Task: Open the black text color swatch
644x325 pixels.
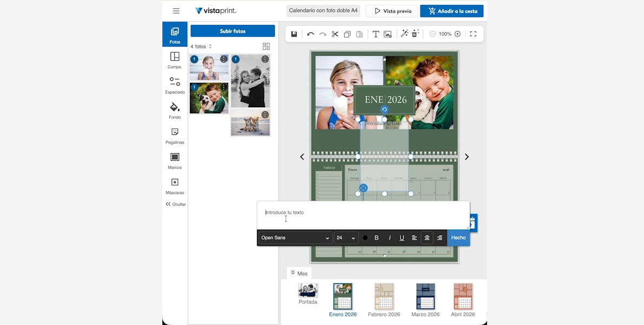Action: pos(365,238)
